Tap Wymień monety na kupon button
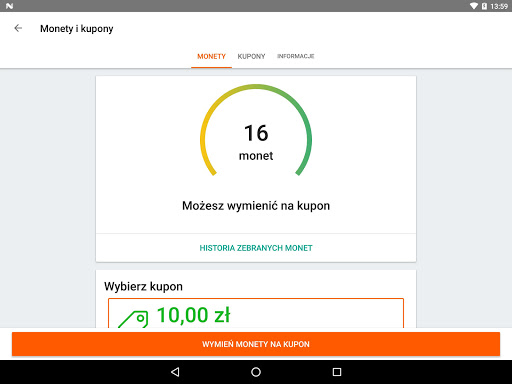This screenshot has width=512, height=384. [256, 344]
